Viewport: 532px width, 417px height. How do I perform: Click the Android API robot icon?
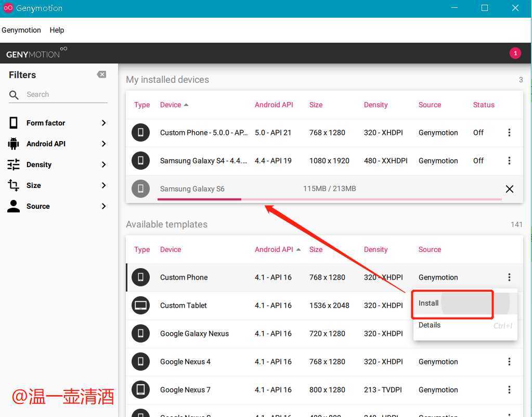click(13, 144)
